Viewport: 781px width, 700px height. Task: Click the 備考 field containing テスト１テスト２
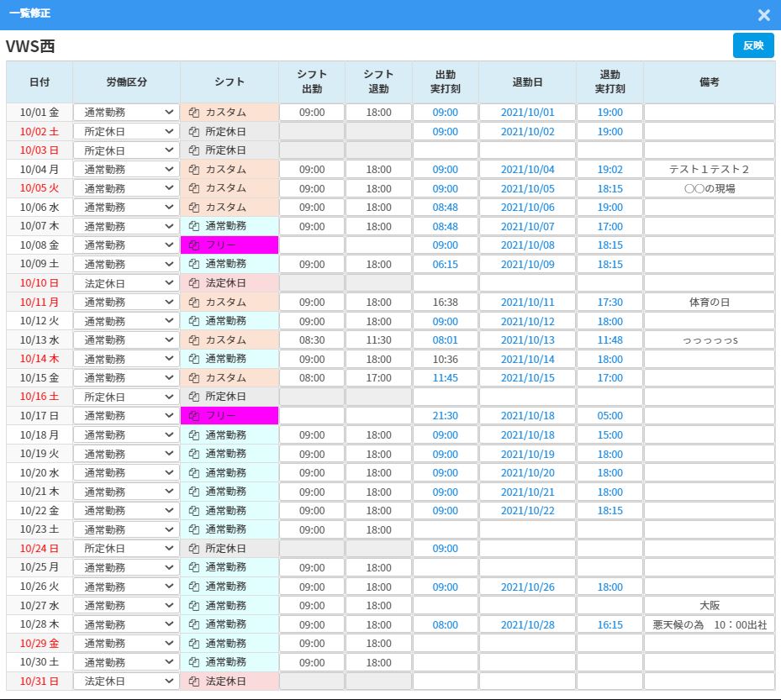[710, 169]
